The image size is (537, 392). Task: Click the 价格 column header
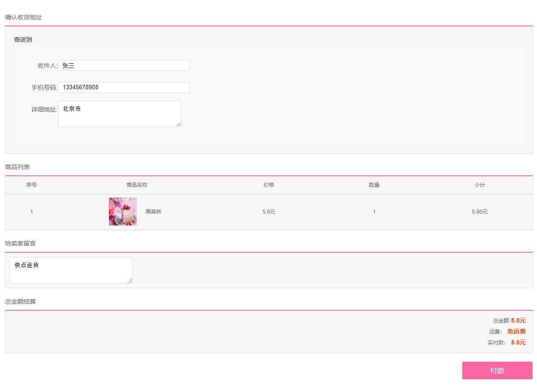269,185
